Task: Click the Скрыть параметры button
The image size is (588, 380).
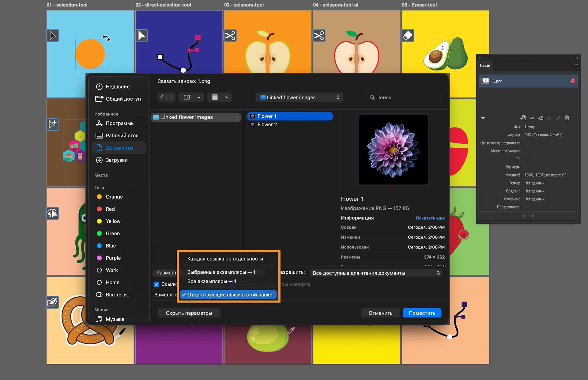Action: [x=189, y=313]
